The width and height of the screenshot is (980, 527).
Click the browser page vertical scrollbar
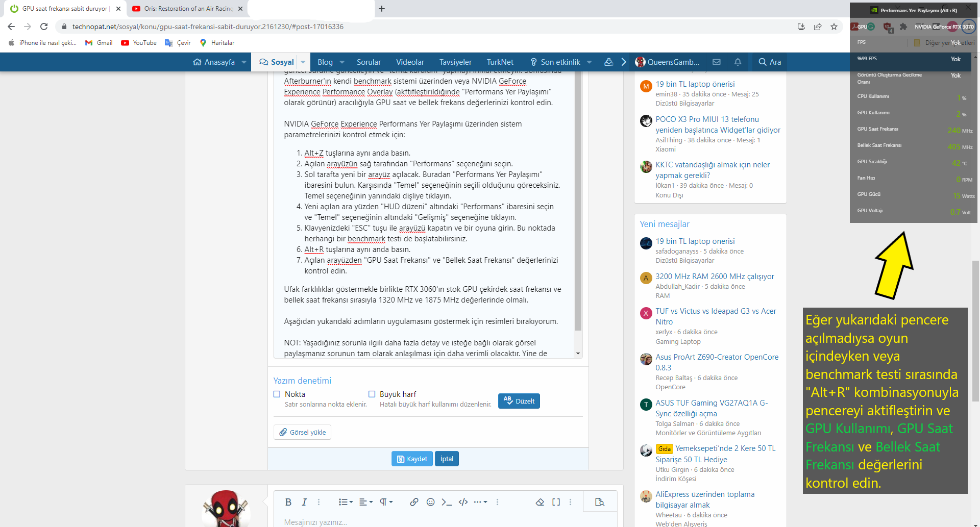coord(976,331)
